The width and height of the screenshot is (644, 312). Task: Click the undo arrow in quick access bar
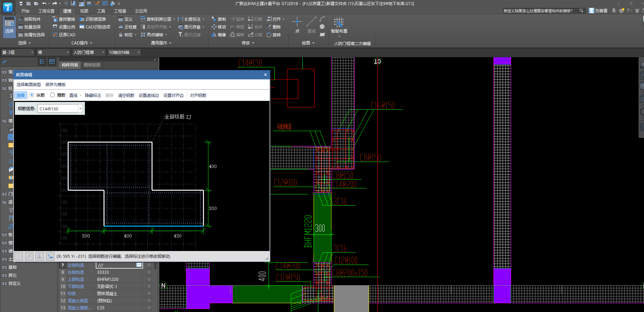click(x=44, y=3)
